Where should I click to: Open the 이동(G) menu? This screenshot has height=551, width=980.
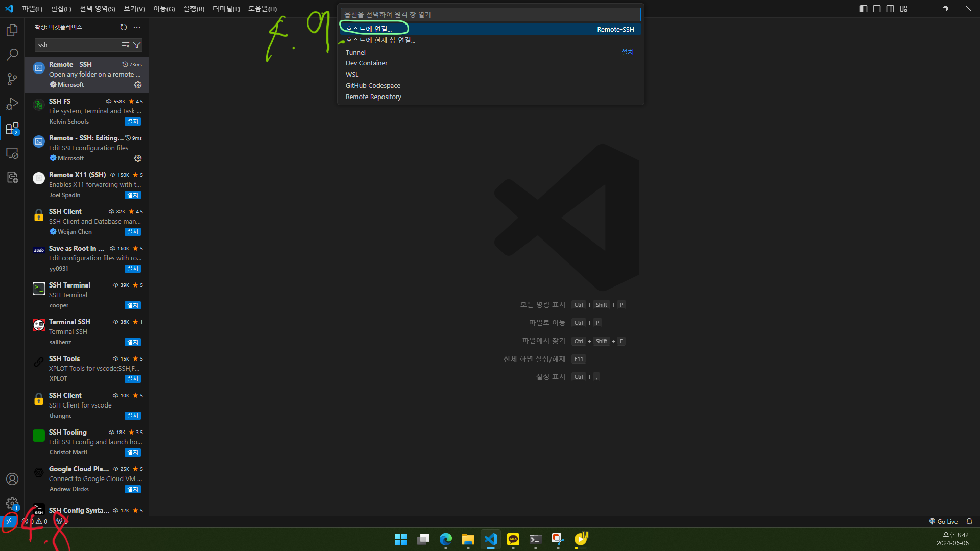164,9
